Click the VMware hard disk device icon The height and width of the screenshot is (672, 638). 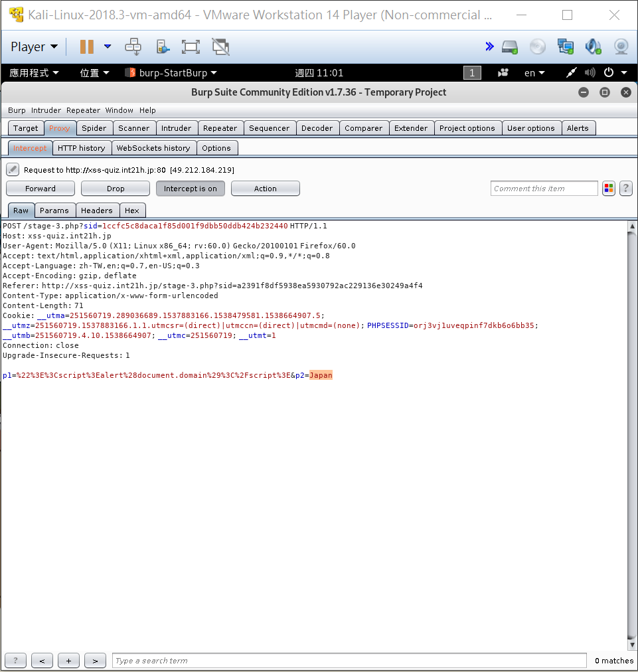(509, 46)
